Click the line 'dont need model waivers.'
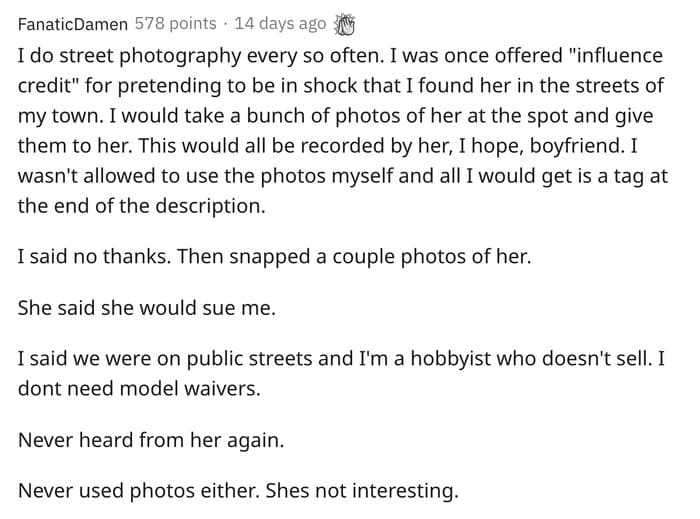700x519 pixels. 139,389
